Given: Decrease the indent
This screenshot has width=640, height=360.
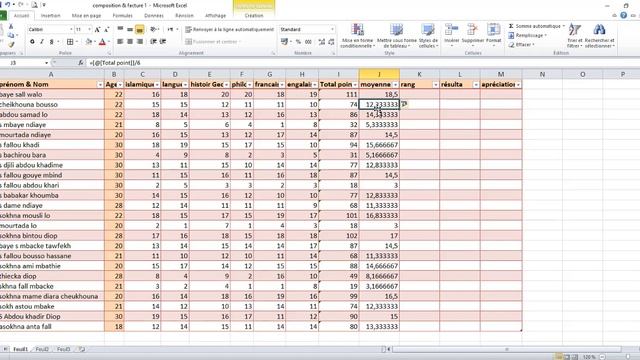Looking at the screenshot, I should point(153,42).
